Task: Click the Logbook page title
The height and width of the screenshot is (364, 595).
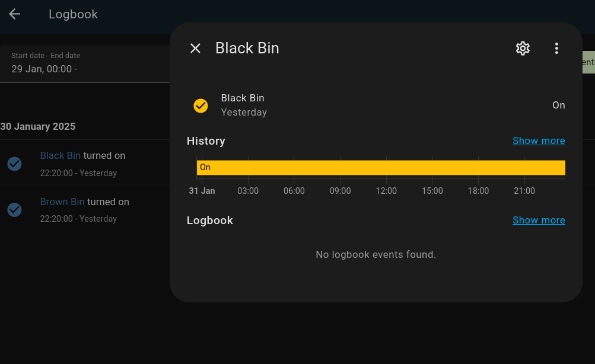Action: coord(73,14)
